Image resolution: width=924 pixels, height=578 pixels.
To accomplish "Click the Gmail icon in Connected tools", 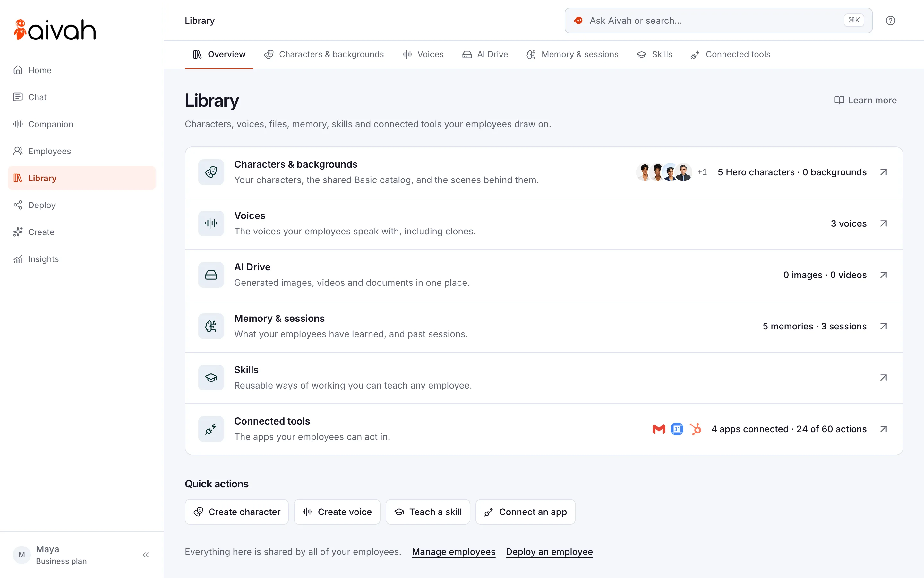I will (659, 429).
